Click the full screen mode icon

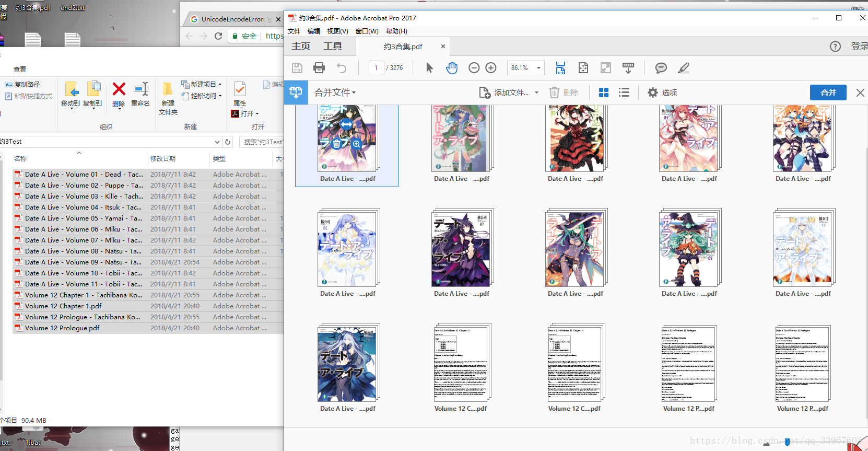(606, 68)
